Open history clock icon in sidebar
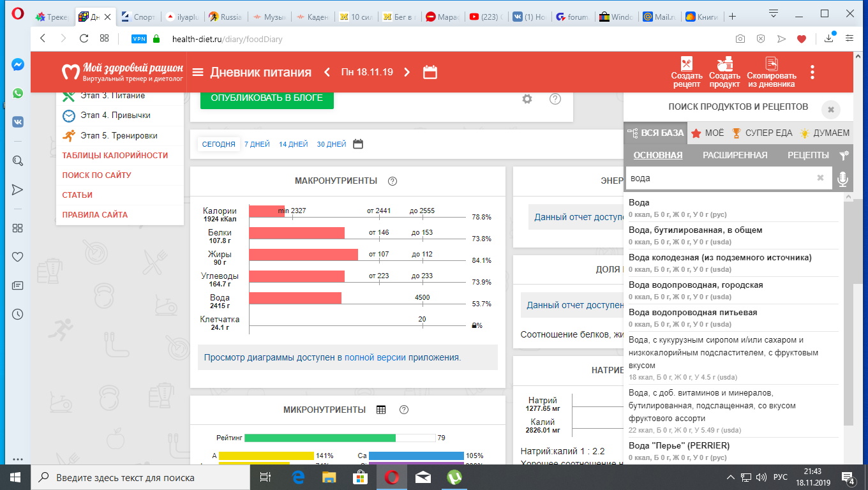Viewport: 868px width, 490px height. click(x=17, y=314)
